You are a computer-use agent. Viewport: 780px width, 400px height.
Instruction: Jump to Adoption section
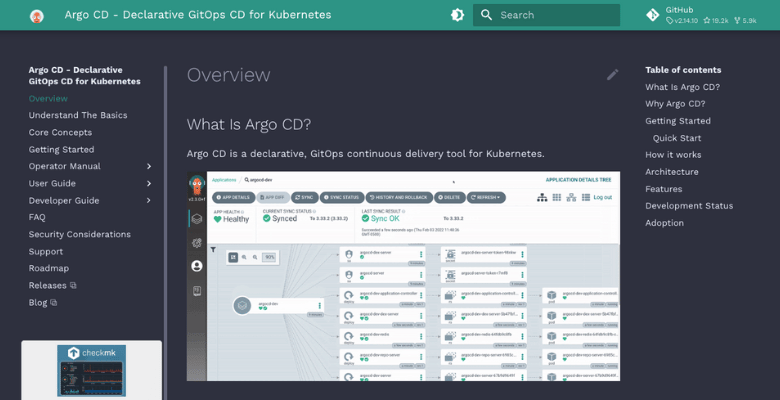pyautogui.click(x=664, y=223)
